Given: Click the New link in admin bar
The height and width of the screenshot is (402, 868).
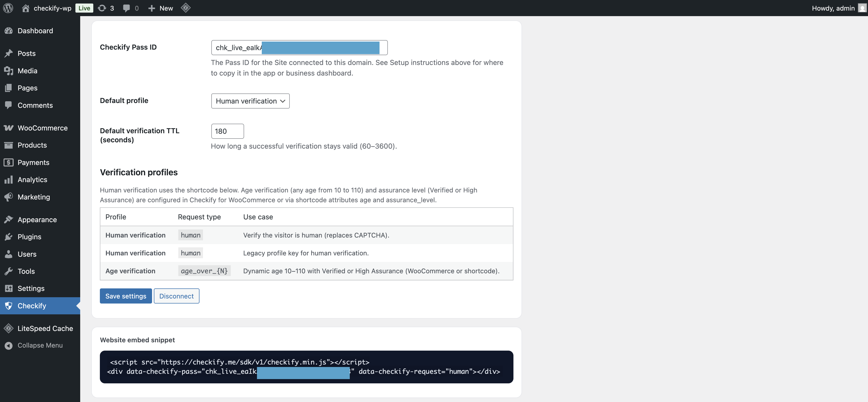Looking at the screenshot, I should 166,8.
